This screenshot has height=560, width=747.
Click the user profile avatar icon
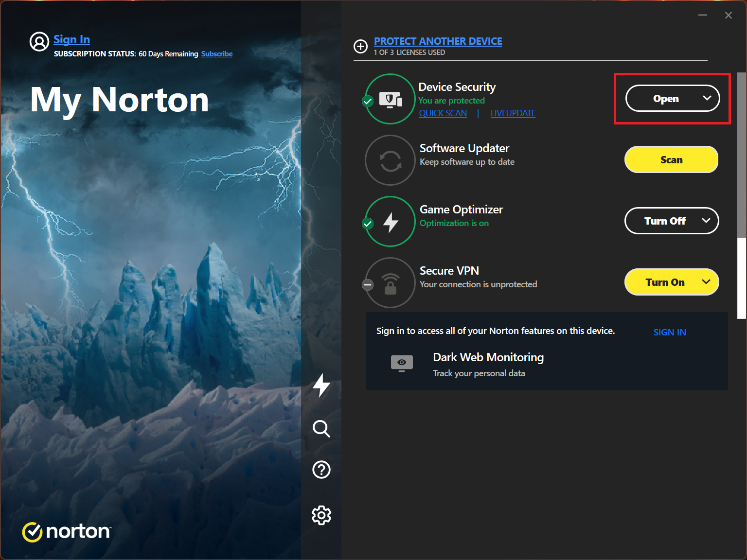[x=39, y=42]
